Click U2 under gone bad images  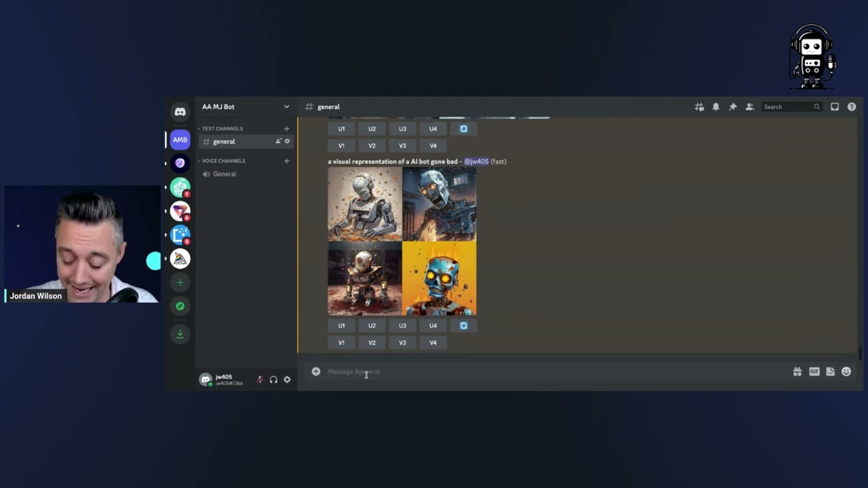tap(372, 325)
